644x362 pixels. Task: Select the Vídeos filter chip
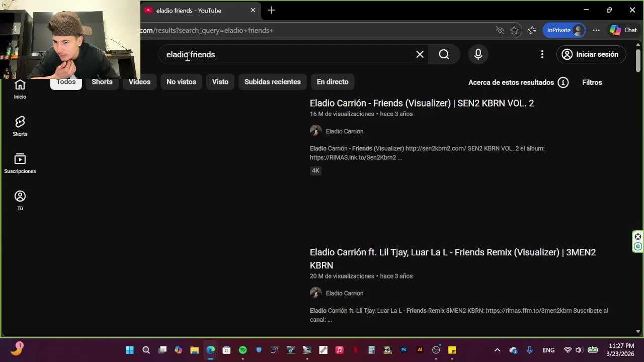(x=139, y=82)
